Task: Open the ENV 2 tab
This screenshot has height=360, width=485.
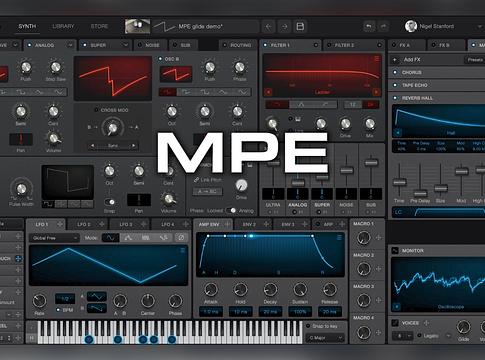Action: (253, 224)
